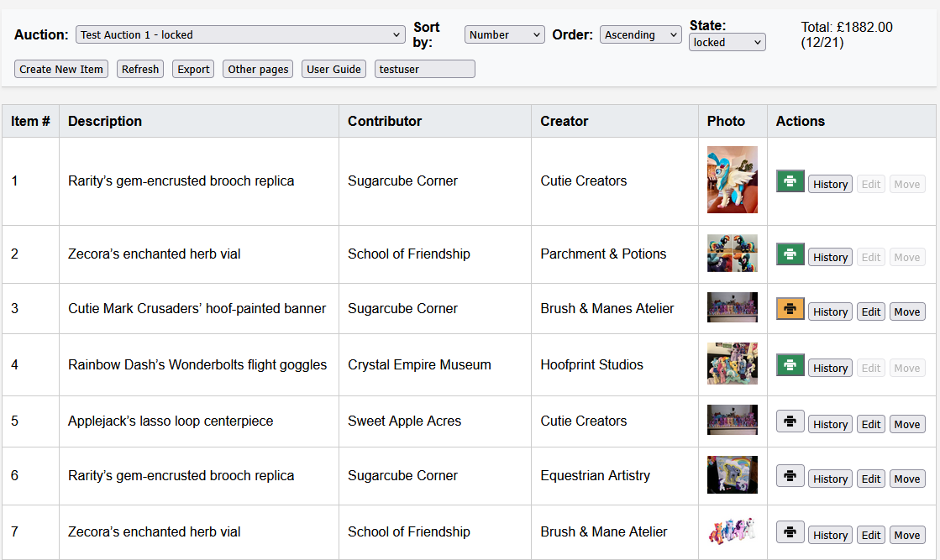Click the print icon for the Wonderbolts flight goggles
940x560 pixels.
tap(790, 364)
